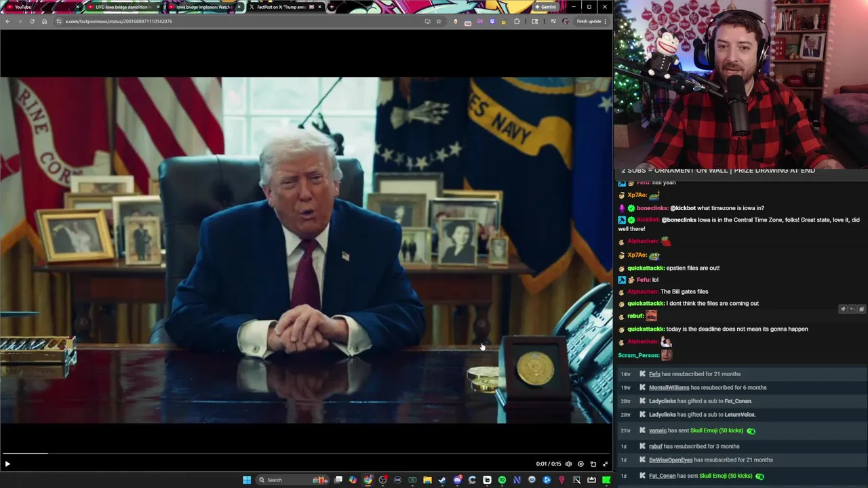Viewport: 868px width, 488px height.
Task: Open Microsoft Copilot from the taskbar
Action: pos(353,480)
